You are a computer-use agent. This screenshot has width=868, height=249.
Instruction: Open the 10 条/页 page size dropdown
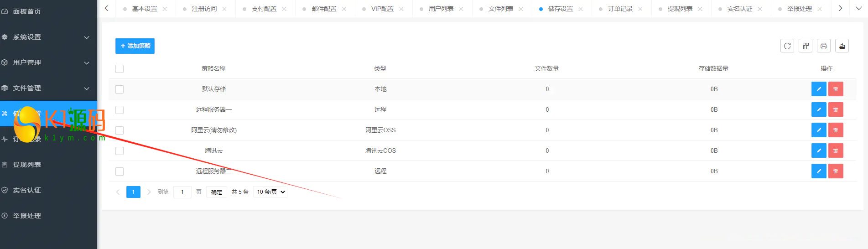tap(271, 192)
